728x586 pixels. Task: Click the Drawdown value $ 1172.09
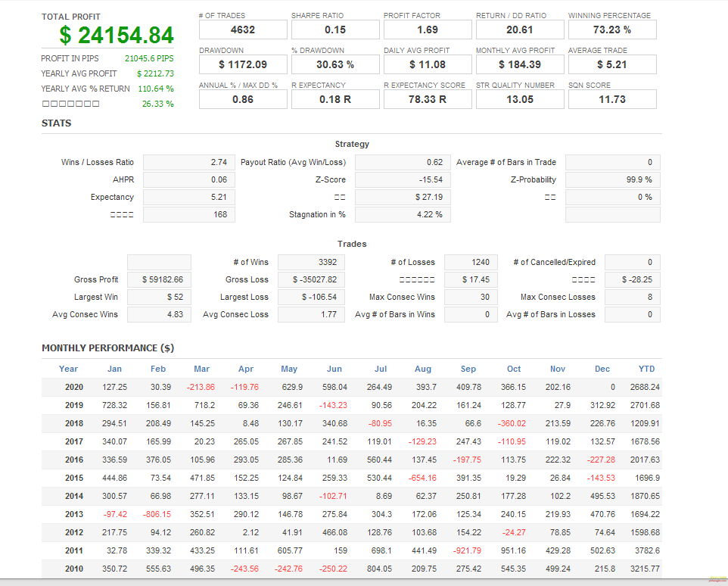pyautogui.click(x=243, y=64)
